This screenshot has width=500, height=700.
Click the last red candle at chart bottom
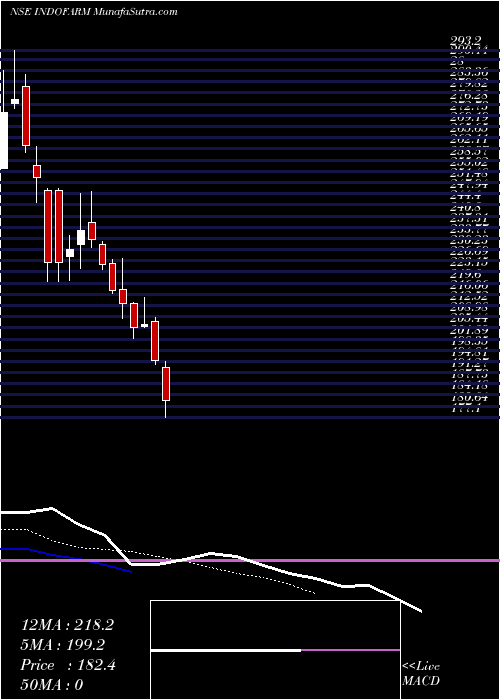[x=166, y=384]
